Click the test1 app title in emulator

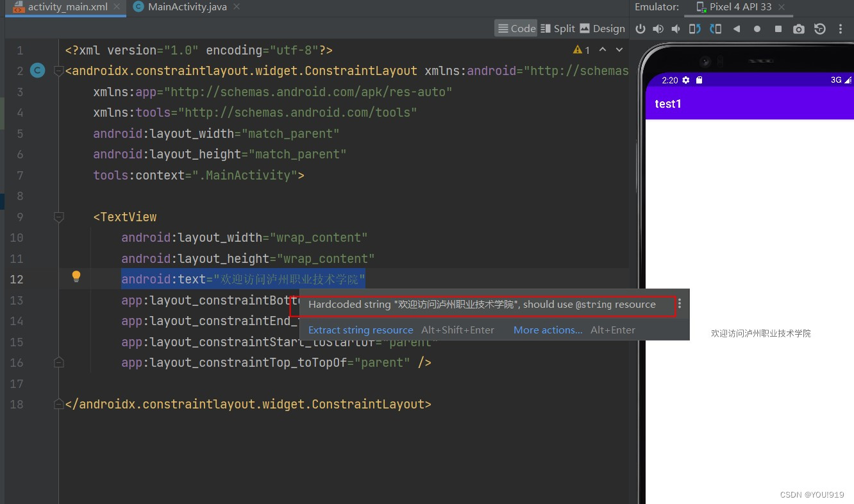click(x=668, y=104)
